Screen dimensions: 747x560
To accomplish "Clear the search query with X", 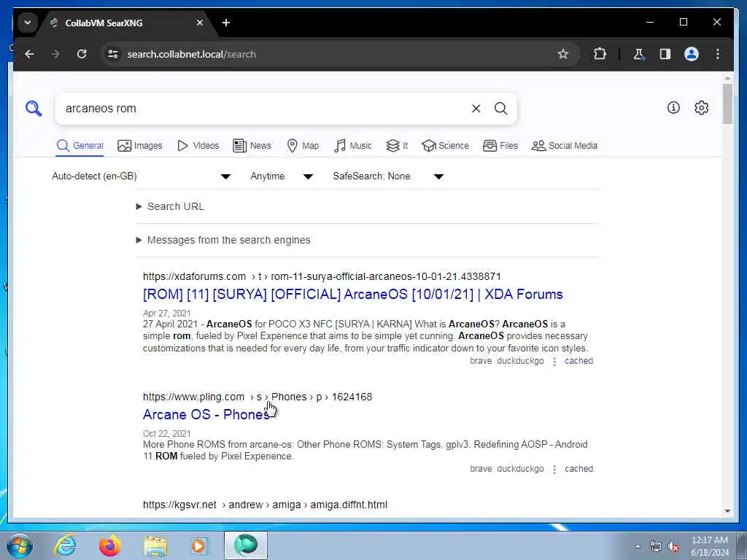I will (476, 109).
